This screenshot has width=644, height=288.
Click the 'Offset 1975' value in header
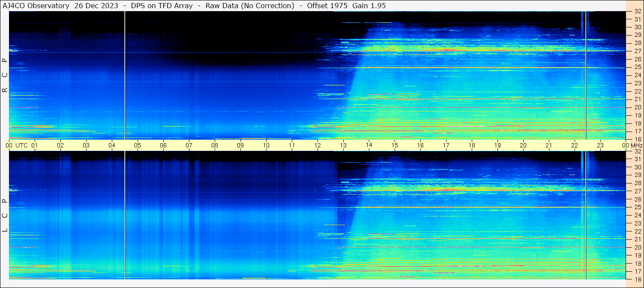click(327, 6)
